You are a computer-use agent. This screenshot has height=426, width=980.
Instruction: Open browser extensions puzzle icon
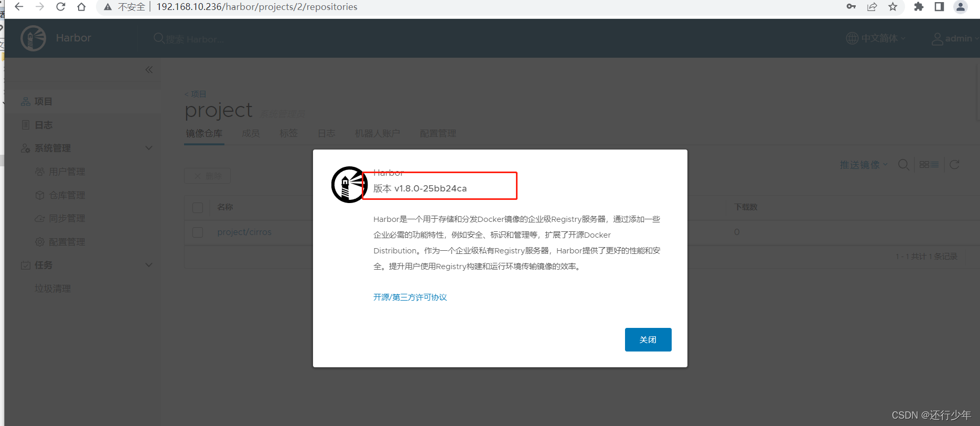click(x=919, y=7)
